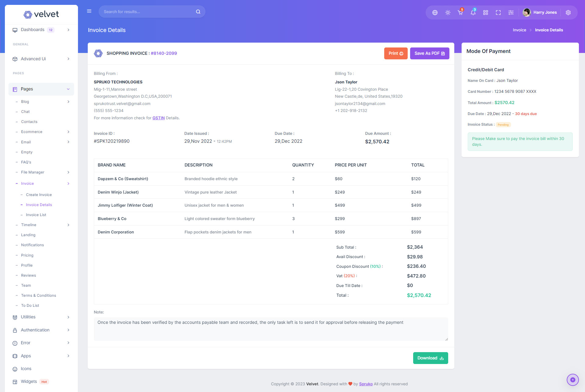Collapse the Pages menu section
The image size is (585, 392).
tap(41, 89)
